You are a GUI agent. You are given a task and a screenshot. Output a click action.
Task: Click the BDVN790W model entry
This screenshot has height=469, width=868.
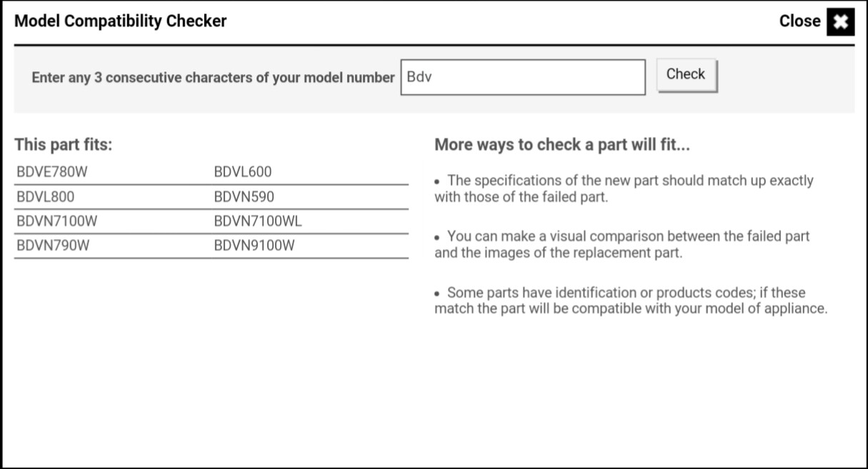pyautogui.click(x=51, y=246)
